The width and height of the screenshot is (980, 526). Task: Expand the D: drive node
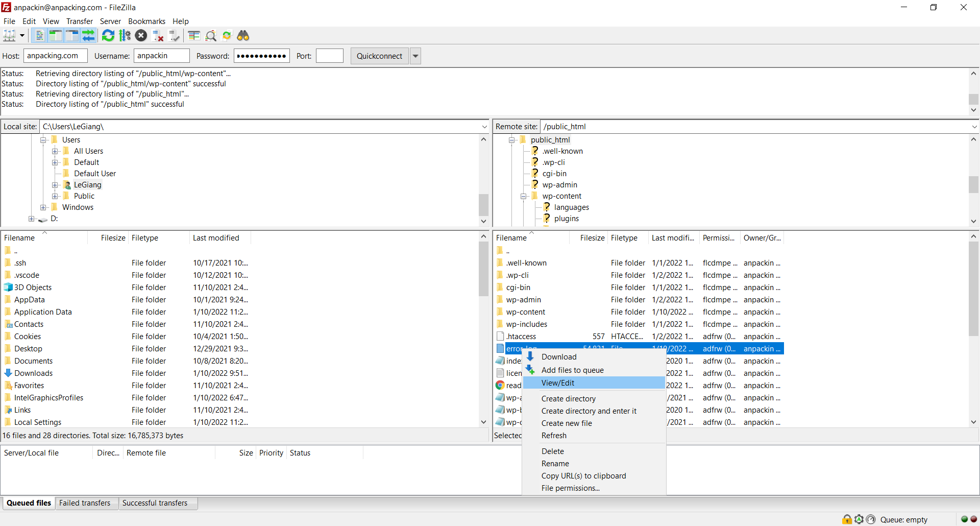(32, 219)
